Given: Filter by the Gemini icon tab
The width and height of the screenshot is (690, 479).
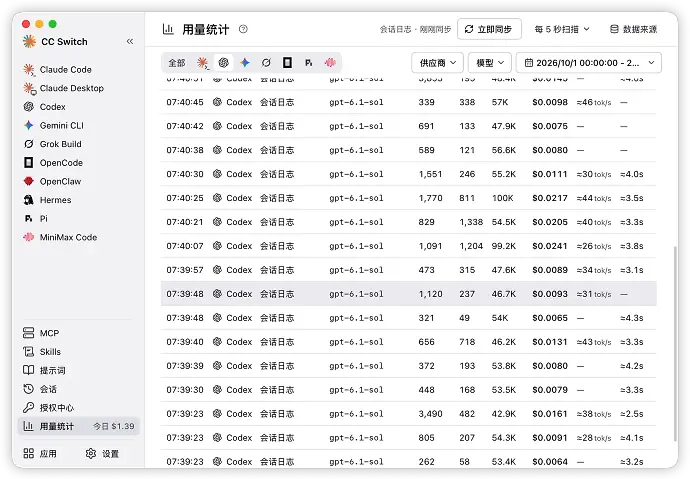Looking at the screenshot, I should pos(245,63).
